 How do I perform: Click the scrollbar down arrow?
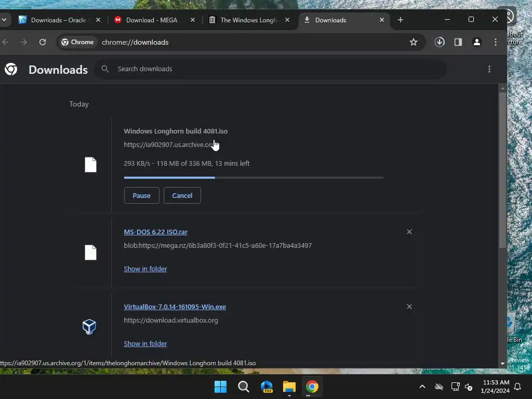click(x=502, y=363)
